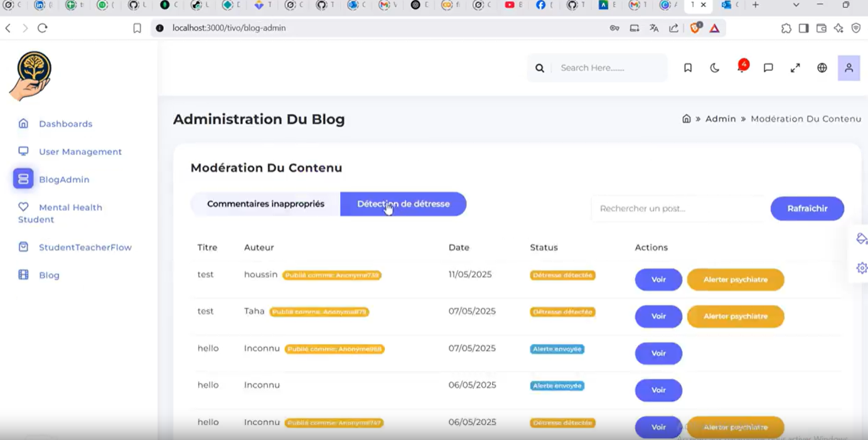Click the Blog film icon in sidebar
The height and width of the screenshot is (440, 868).
tap(23, 275)
